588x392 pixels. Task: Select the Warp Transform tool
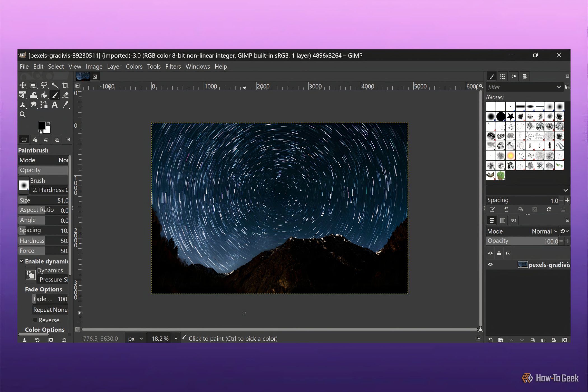pos(33,95)
